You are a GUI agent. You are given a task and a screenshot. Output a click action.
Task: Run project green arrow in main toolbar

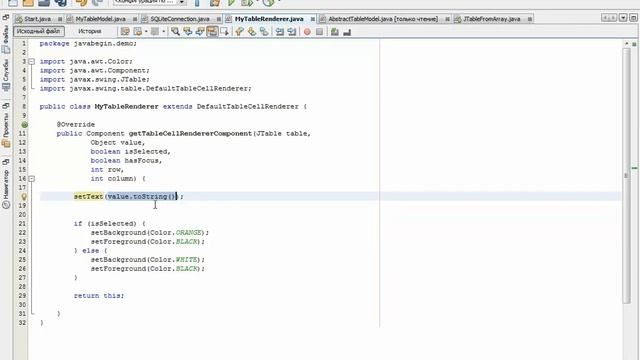pos(231,2)
